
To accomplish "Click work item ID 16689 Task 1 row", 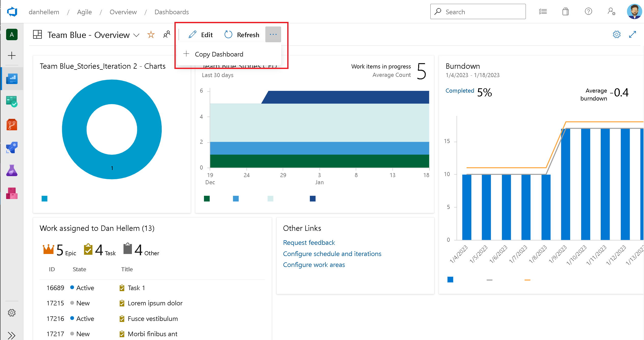I will (x=136, y=288).
